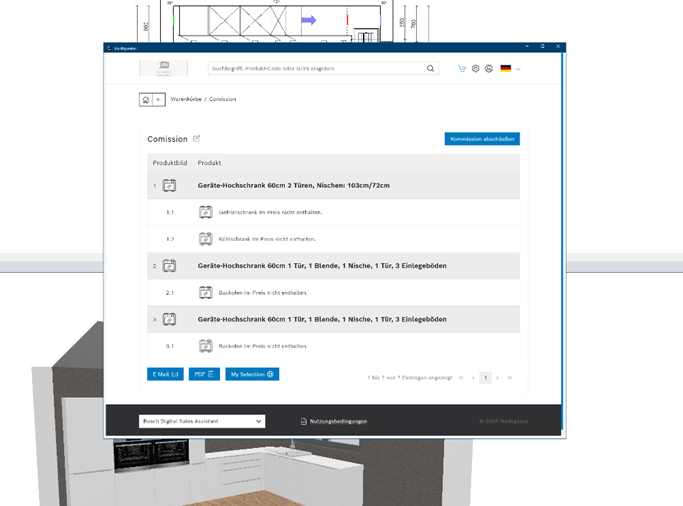Click the My Selection button
The image size is (683, 506).
pos(252,374)
